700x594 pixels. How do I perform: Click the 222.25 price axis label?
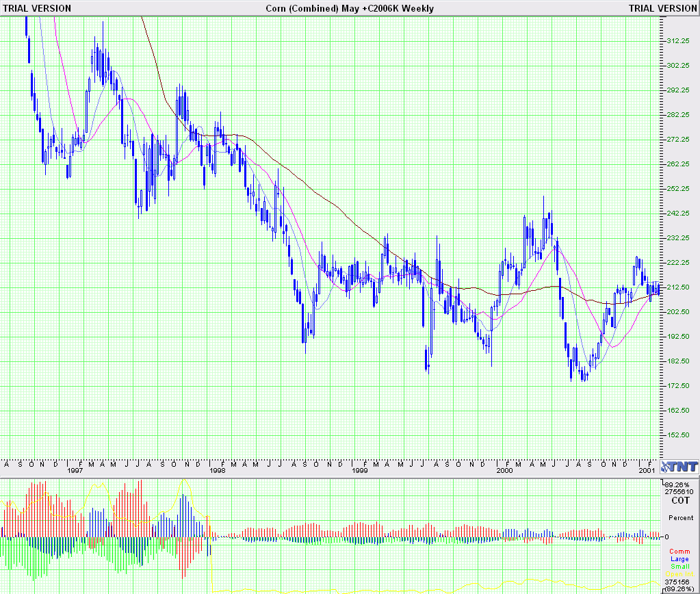point(678,262)
